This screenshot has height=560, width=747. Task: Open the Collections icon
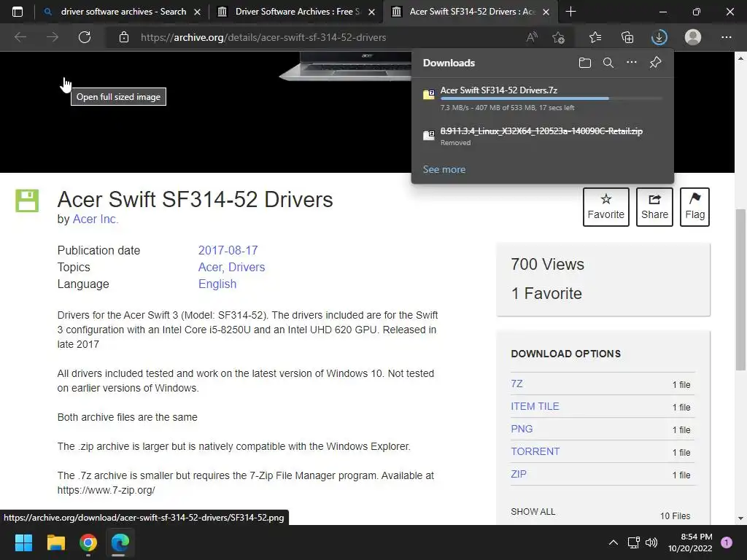(x=627, y=37)
